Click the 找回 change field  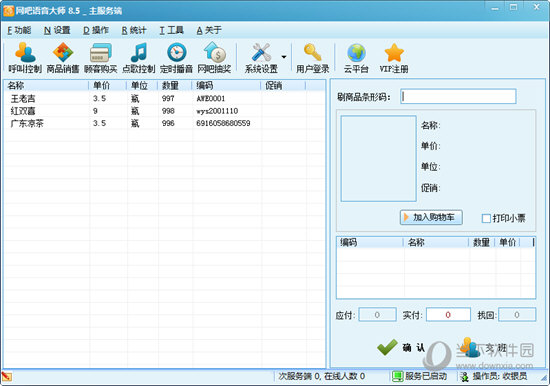(x=517, y=315)
